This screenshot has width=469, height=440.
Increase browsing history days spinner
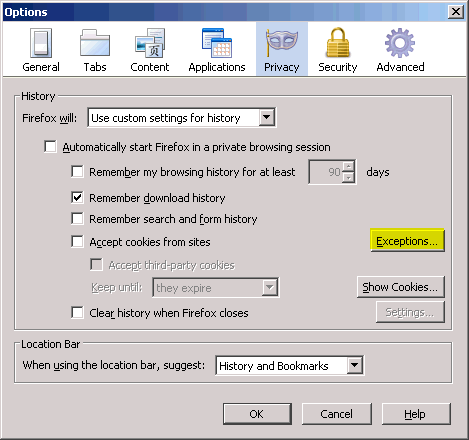pos(348,166)
